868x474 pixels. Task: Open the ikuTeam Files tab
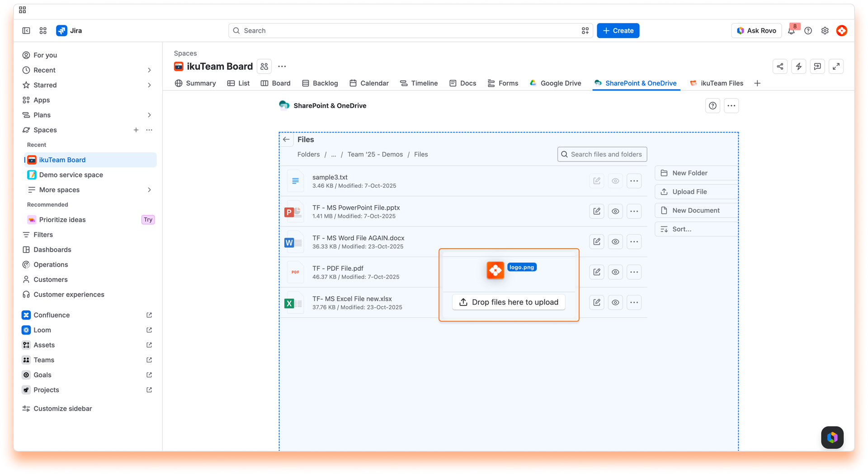click(717, 83)
